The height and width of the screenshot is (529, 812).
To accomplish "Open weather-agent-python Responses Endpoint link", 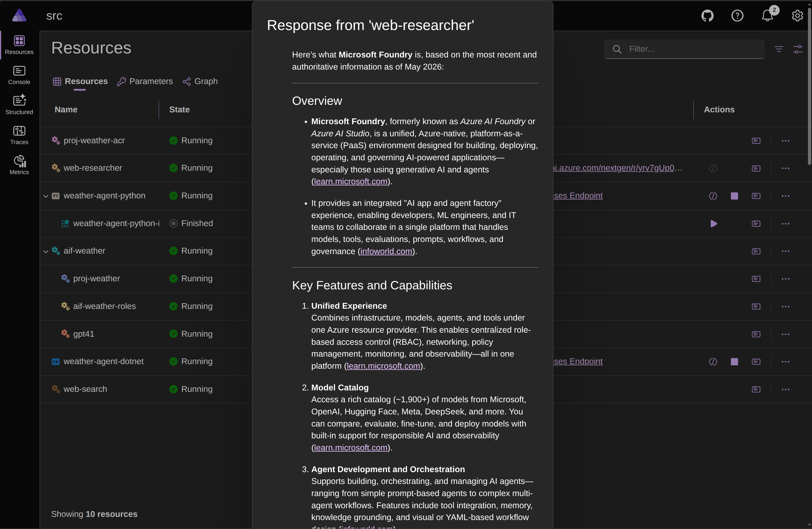I will point(578,196).
